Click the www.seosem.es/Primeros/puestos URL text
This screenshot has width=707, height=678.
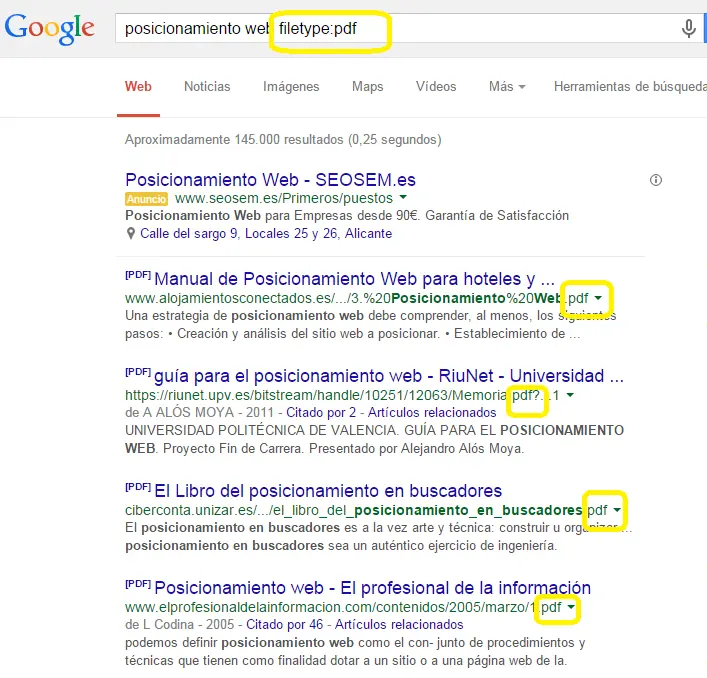(x=284, y=198)
